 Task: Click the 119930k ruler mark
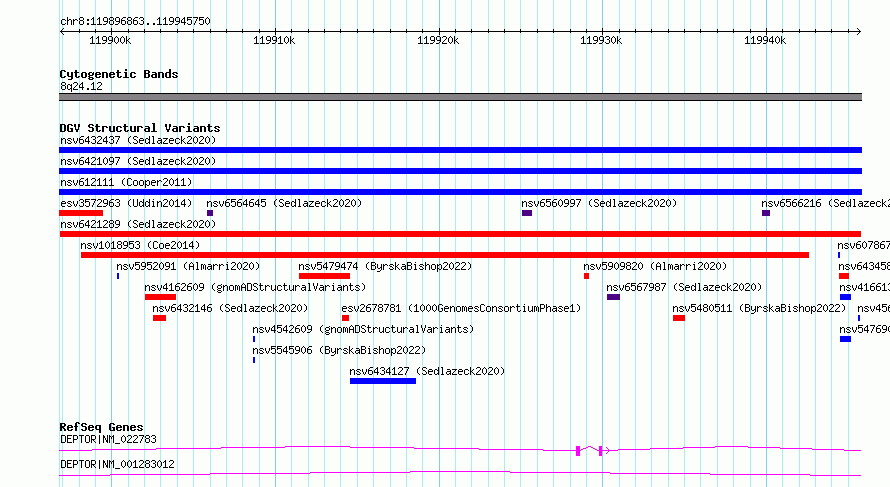[x=601, y=40]
